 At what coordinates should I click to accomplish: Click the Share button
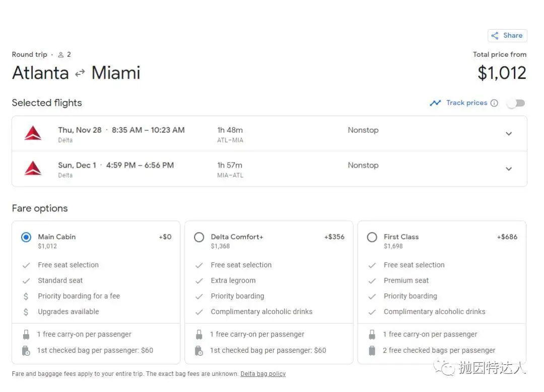(507, 36)
